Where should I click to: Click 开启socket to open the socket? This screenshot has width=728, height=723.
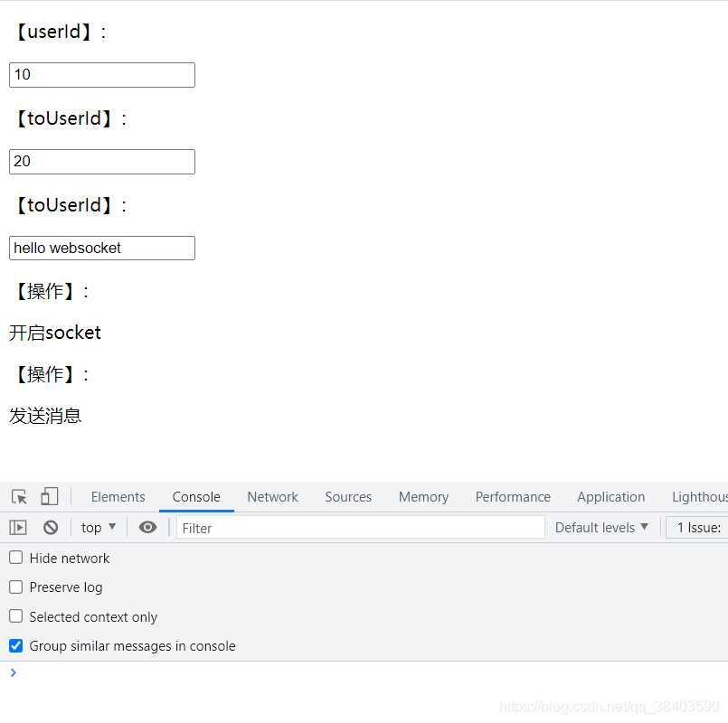54,333
